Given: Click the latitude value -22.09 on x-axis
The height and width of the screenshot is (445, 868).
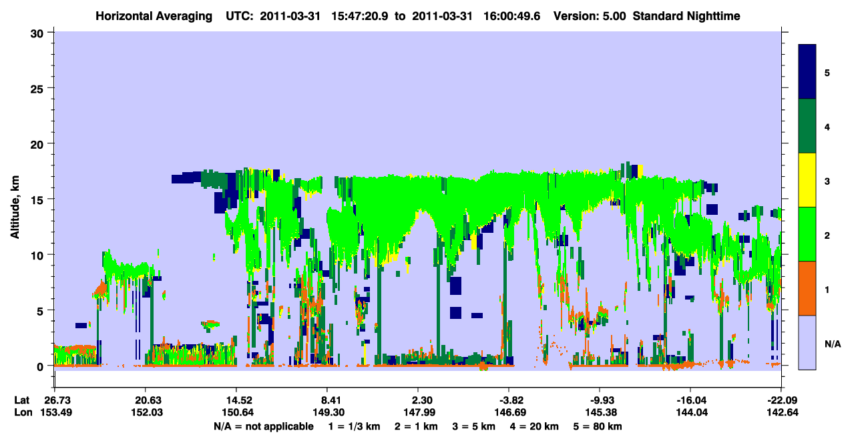Looking at the screenshot, I should (x=781, y=400).
